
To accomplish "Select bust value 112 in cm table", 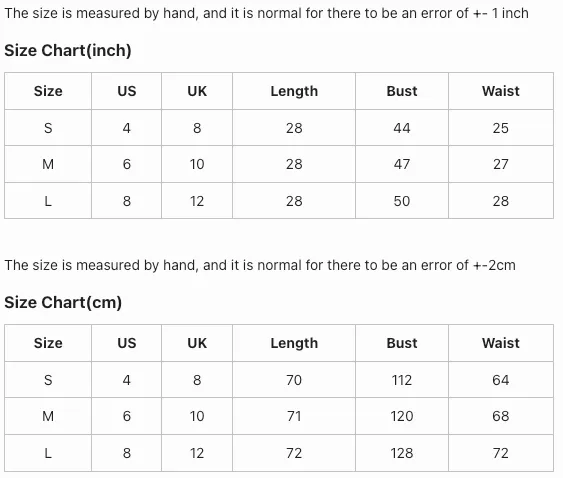I will tap(402, 380).
